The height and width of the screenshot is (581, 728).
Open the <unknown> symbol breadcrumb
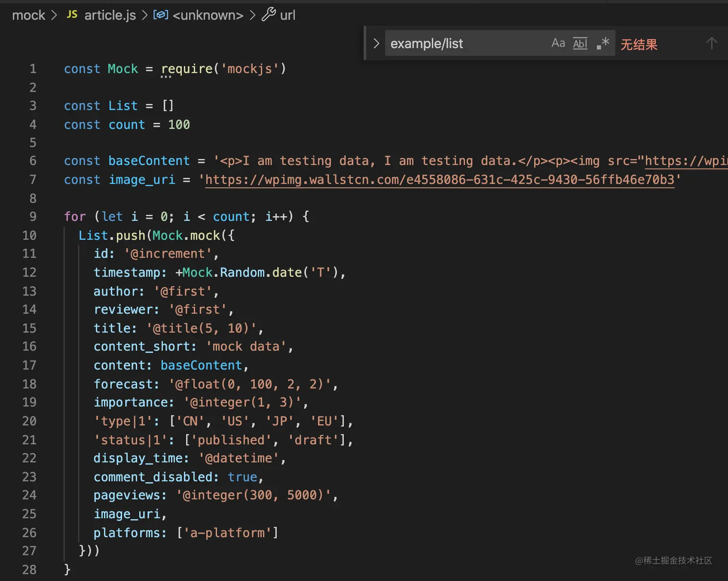208,15
